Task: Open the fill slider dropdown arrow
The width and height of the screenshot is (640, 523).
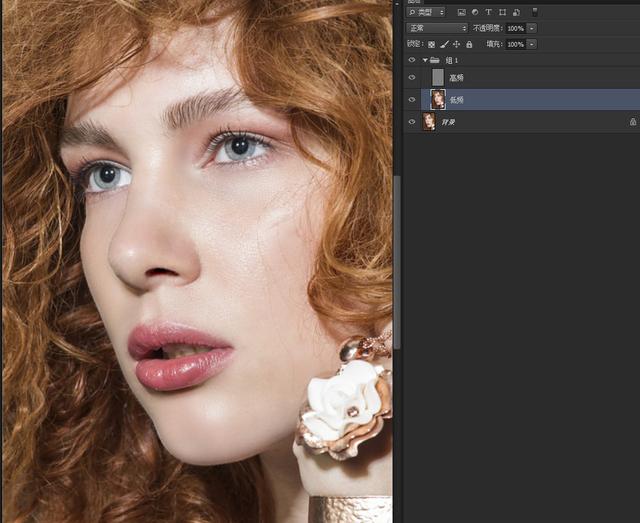Action: [x=532, y=44]
